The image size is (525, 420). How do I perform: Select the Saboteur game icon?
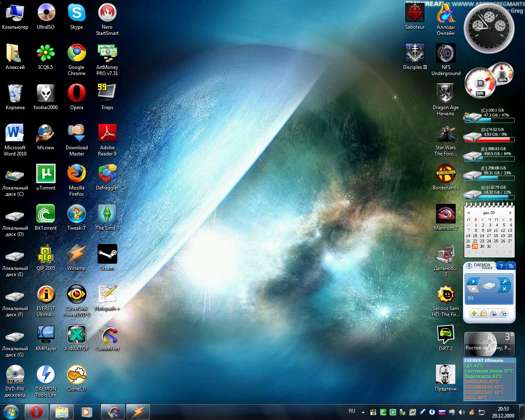coord(415,16)
